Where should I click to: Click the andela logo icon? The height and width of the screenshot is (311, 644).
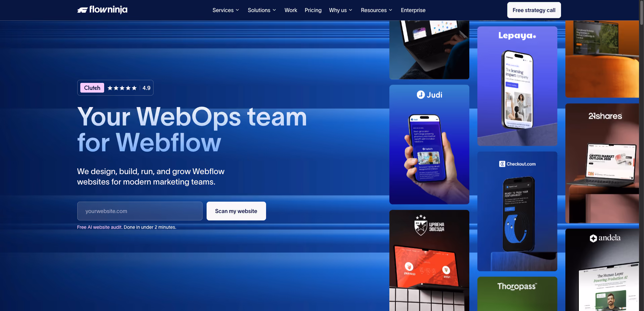[x=593, y=238]
